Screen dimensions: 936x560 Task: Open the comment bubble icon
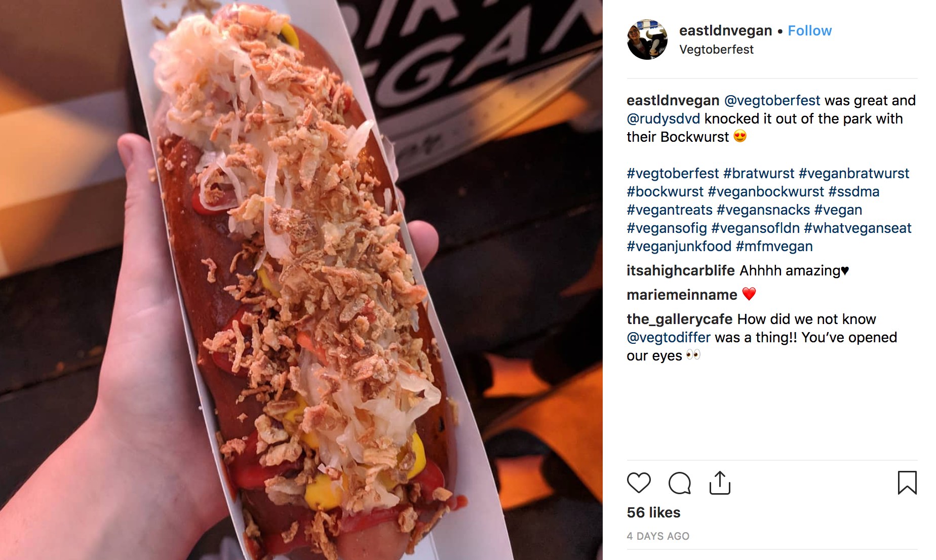tap(679, 483)
